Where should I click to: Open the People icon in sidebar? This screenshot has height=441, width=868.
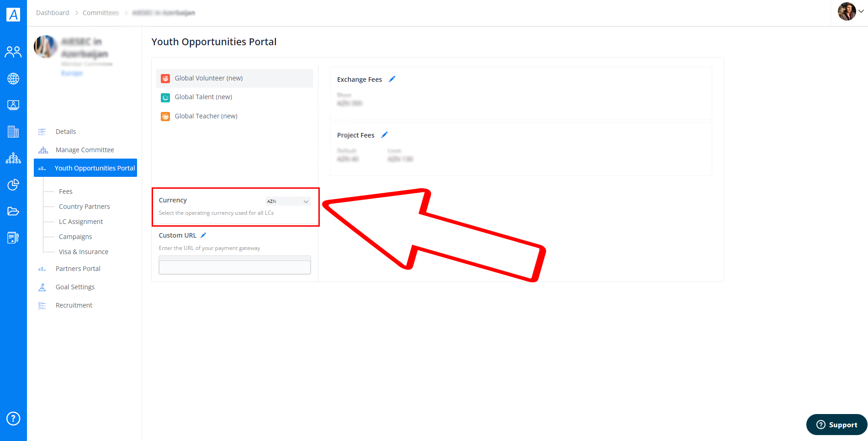13,52
